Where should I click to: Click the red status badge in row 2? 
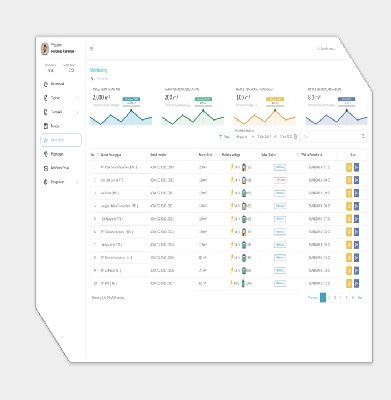tap(280, 180)
